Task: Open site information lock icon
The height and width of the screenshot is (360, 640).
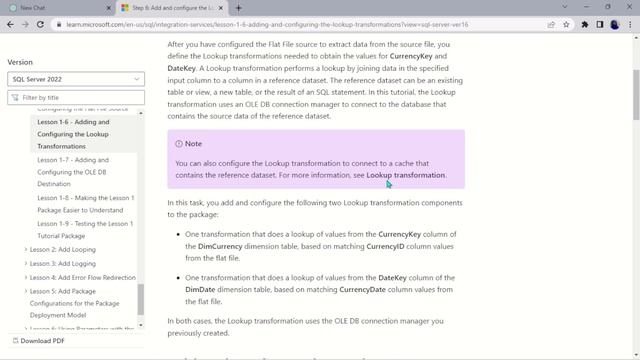Action: [59, 24]
